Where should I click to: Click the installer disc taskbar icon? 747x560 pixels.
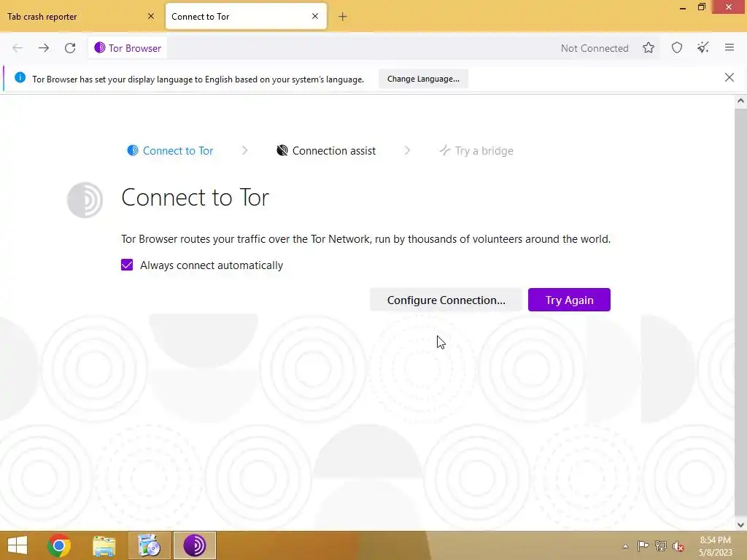[x=149, y=545]
